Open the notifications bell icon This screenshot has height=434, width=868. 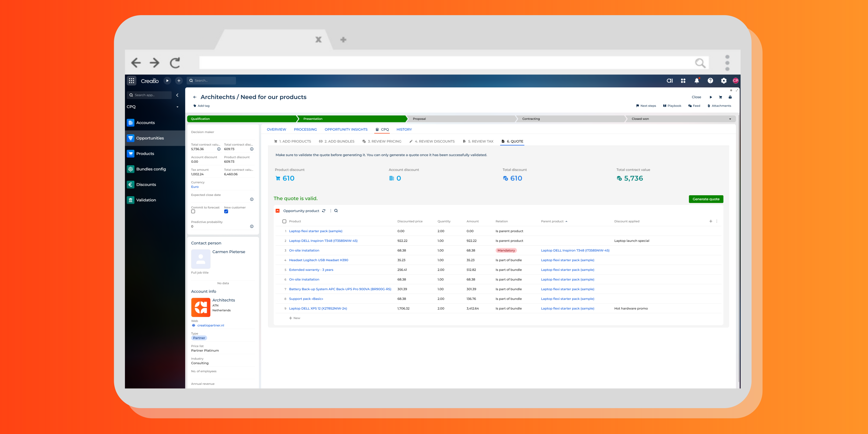tap(696, 80)
